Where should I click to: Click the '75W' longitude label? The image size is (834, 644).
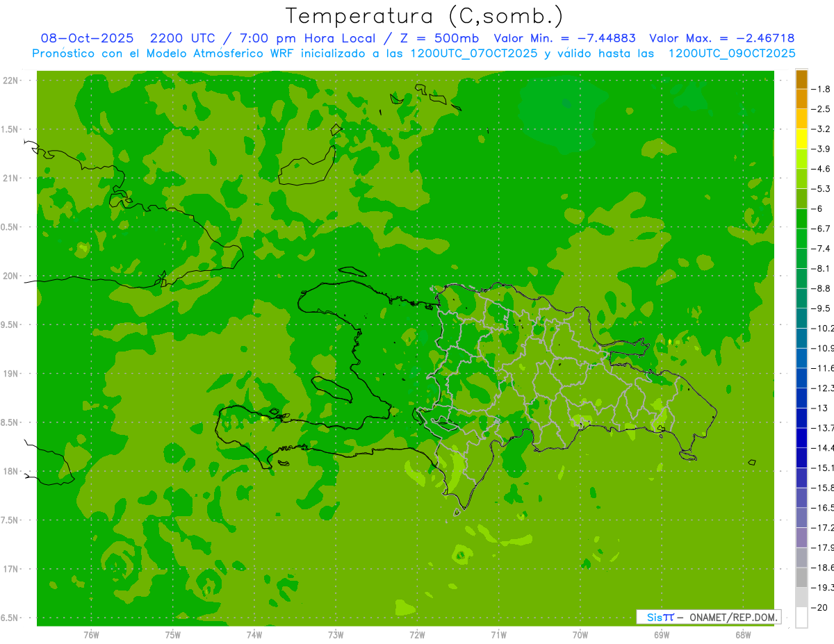[173, 635]
